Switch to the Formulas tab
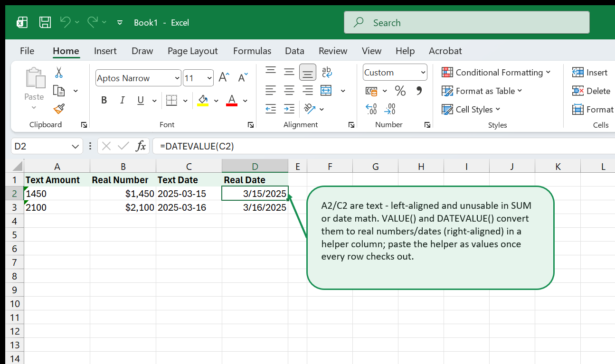 [252, 51]
